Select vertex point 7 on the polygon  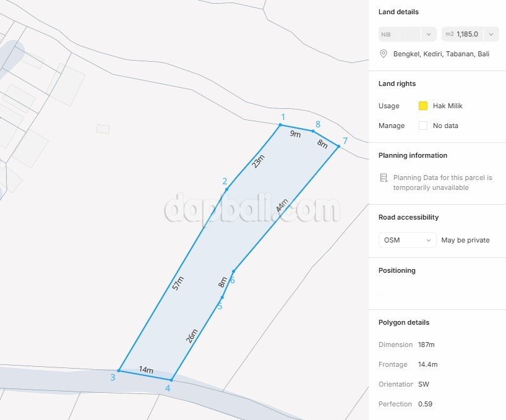pos(338,147)
